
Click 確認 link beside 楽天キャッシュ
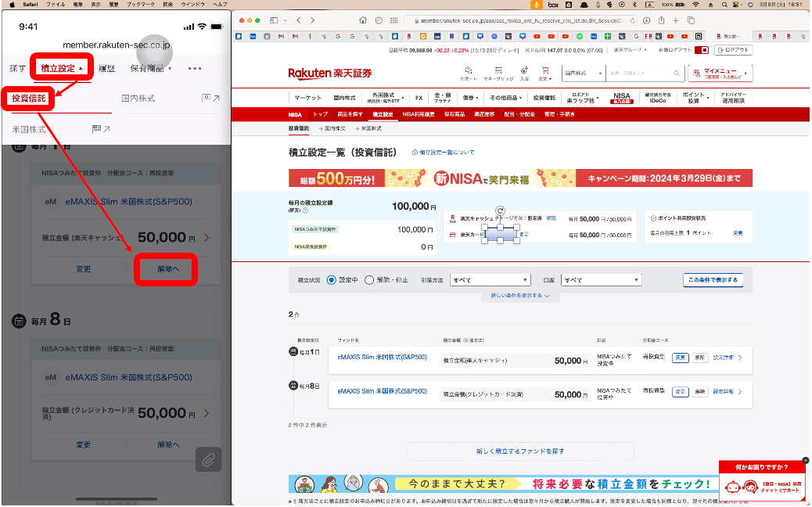(551, 218)
